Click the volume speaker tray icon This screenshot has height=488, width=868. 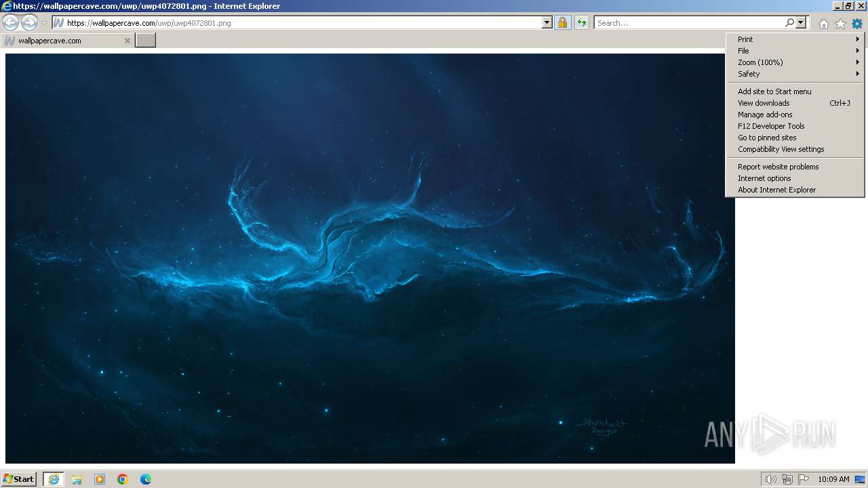[x=770, y=479]
